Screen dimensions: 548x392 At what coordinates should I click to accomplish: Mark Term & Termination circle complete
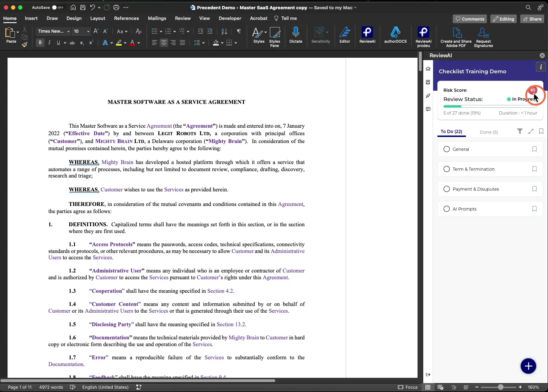pos(447,169)
